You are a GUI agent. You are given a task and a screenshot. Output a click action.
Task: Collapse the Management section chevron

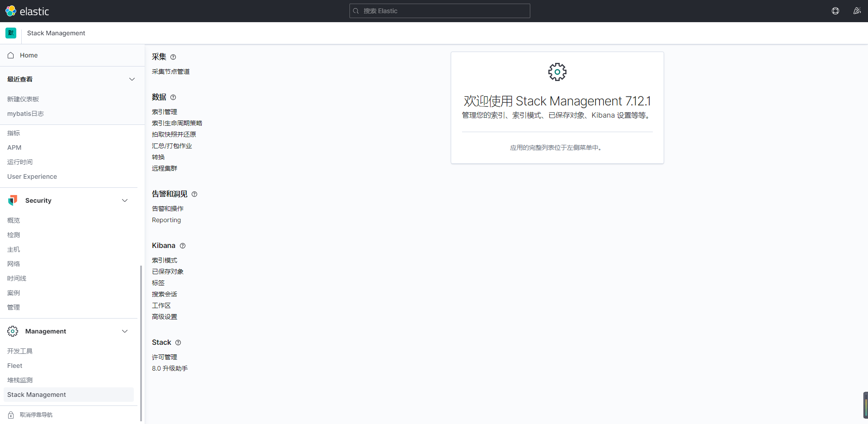(125, 331)
